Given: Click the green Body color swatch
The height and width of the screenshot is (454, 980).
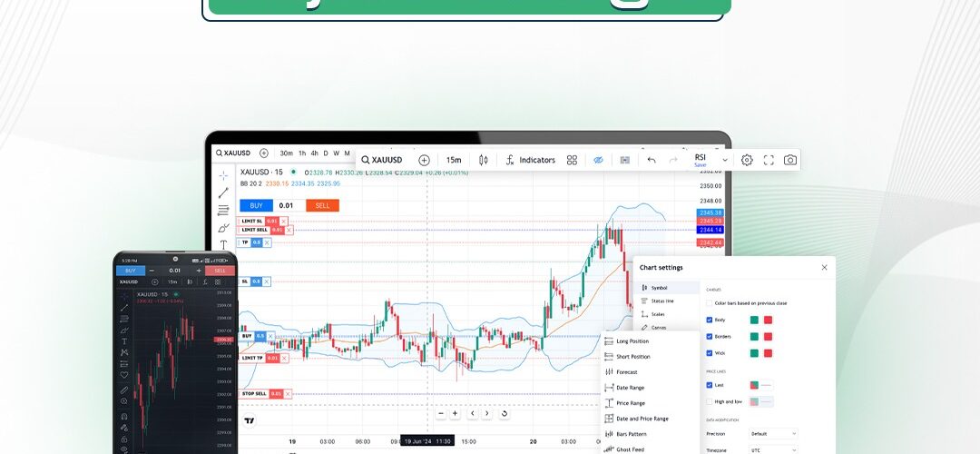Looking at the screenshot, I should (754, 320).
